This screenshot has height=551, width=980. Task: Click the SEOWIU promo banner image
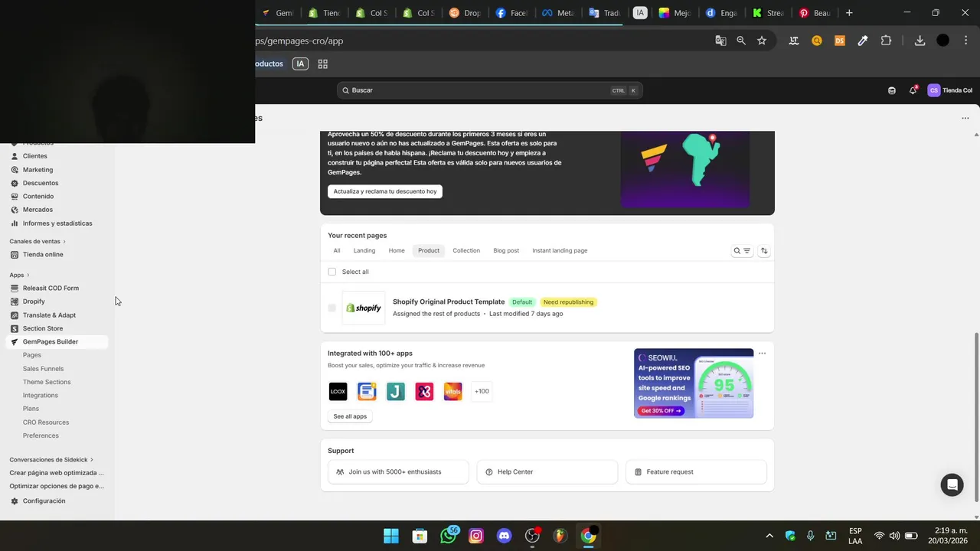(694, 383)
